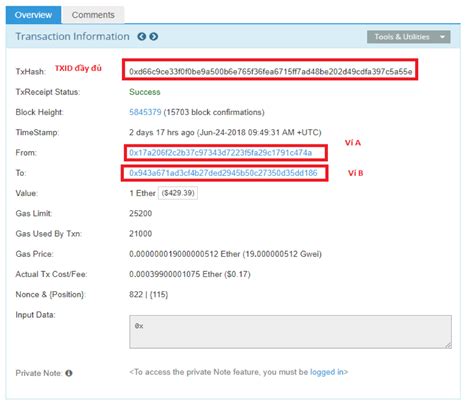Image resolution: width=474 pixels, height=410 pixels.
Task: Click the Input Data box resize handle
Action: [448, 345]
